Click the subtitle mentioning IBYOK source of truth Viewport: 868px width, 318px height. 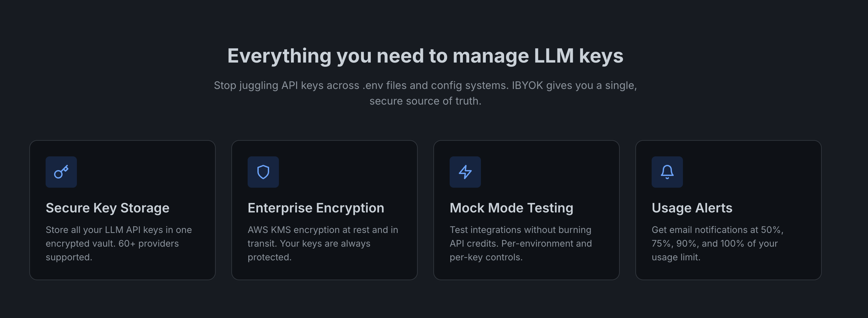(425, 93)
